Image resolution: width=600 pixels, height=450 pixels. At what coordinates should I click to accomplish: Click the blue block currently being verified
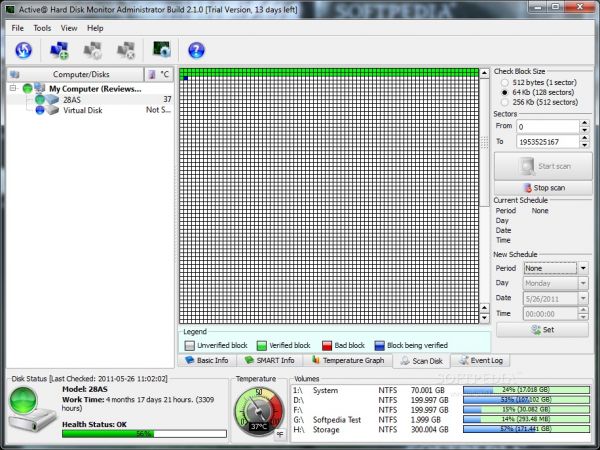click(x=186, y=78)
